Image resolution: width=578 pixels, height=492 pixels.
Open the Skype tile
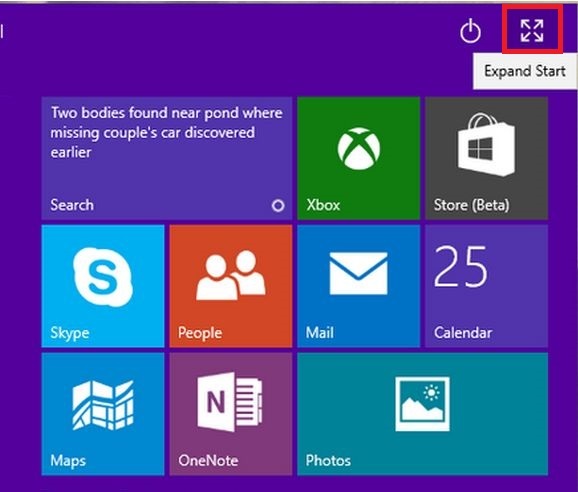point(103,286)
